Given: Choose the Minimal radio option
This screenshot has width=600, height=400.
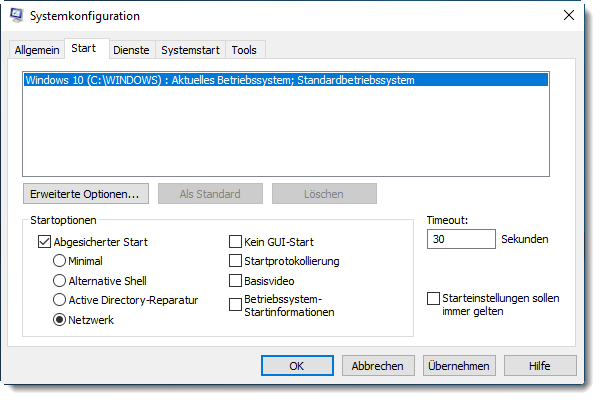Looking at the screenshot, I should (59, 261).
